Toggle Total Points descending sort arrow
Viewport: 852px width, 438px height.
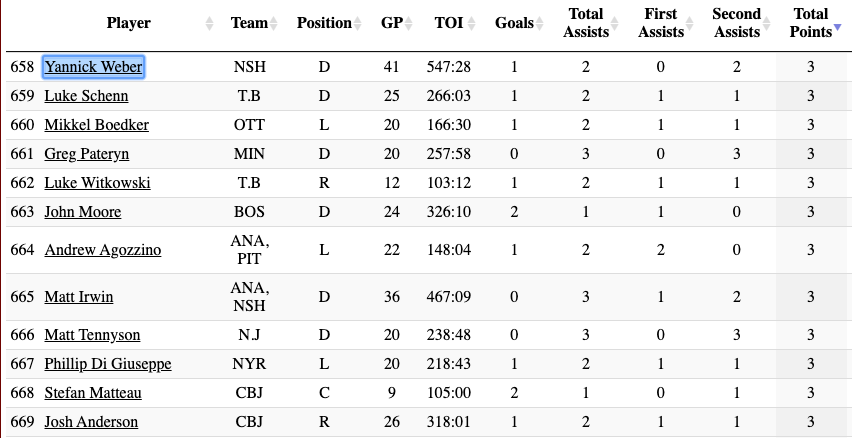pos(837,28)
